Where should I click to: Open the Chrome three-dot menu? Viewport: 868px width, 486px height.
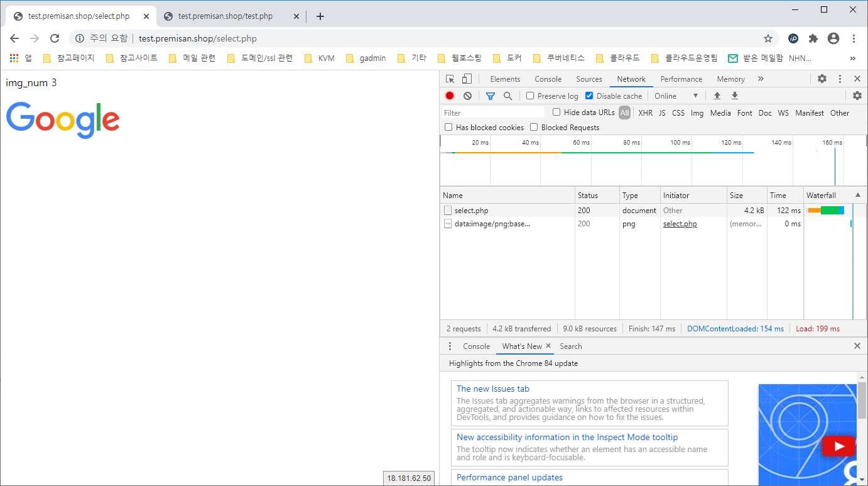click(x=854, y=38)
